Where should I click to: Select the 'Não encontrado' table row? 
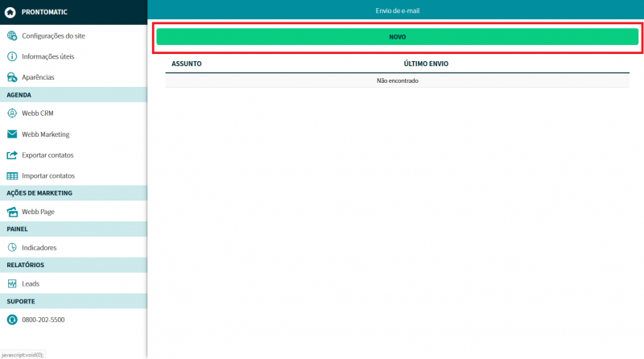click(x=398, y=80)
